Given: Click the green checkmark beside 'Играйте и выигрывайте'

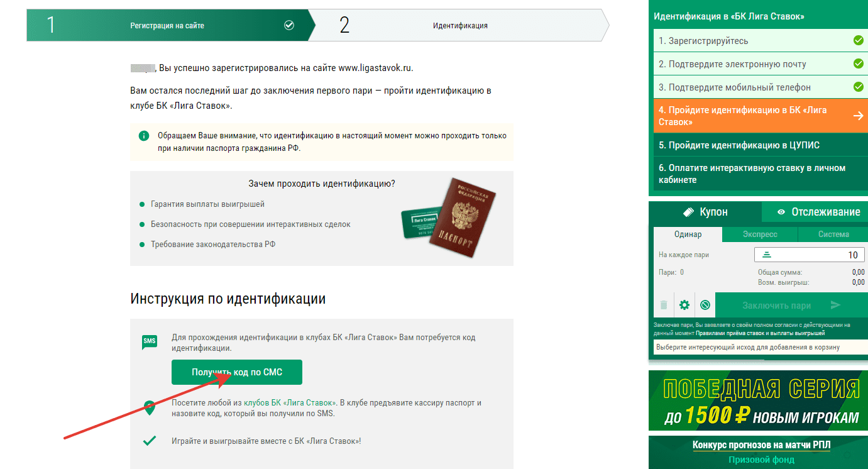Looking at the screenshot, I should 149,441.
